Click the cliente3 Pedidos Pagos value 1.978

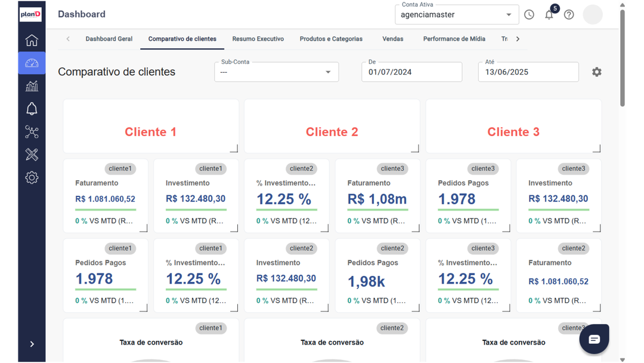(457, 199)
